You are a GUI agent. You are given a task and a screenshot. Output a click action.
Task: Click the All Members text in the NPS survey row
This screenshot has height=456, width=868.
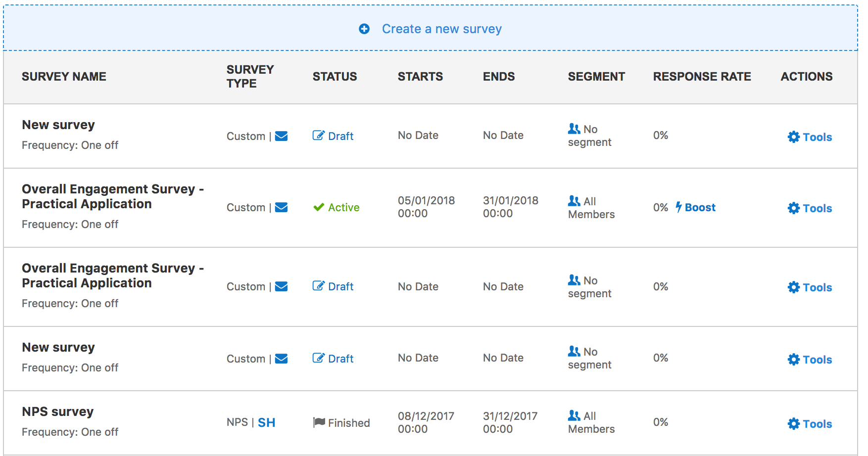point(591,422)
